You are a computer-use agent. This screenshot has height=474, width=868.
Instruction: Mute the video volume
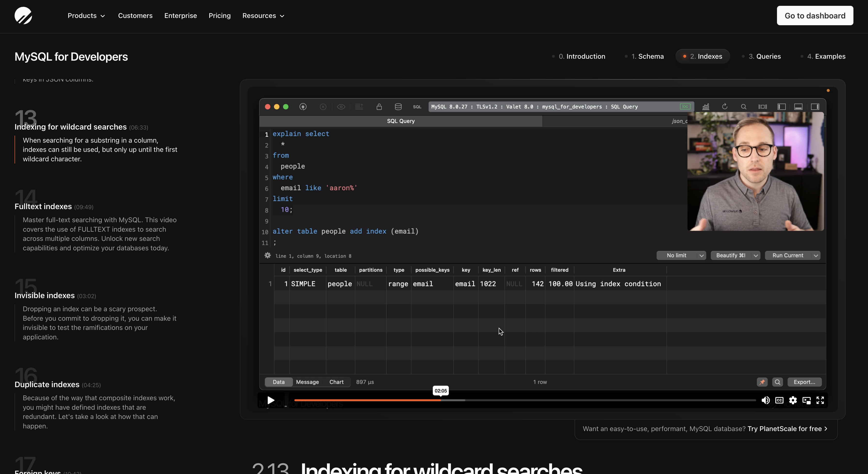(766, 400)
